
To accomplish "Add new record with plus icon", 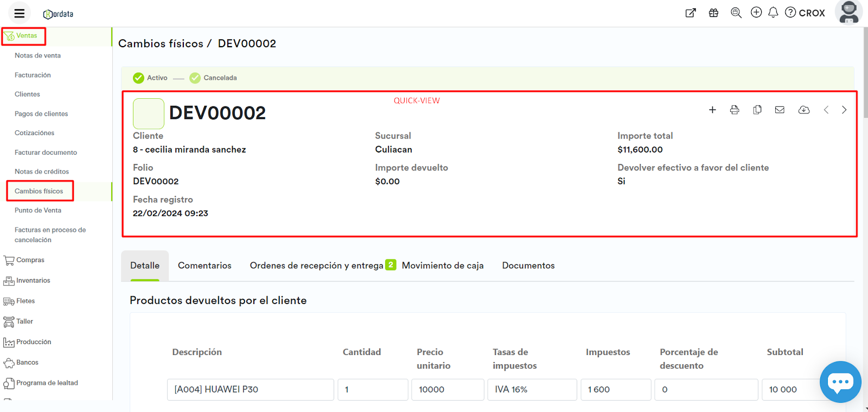I will click(712, 110).
